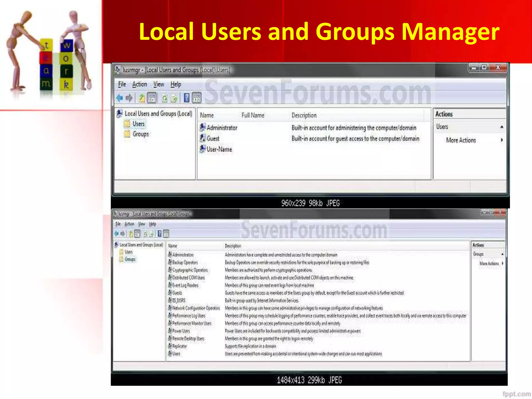Select Local Users and Groups root, lower window
Viewport: 532px width, 399px height.
click(x=141, y=245)
